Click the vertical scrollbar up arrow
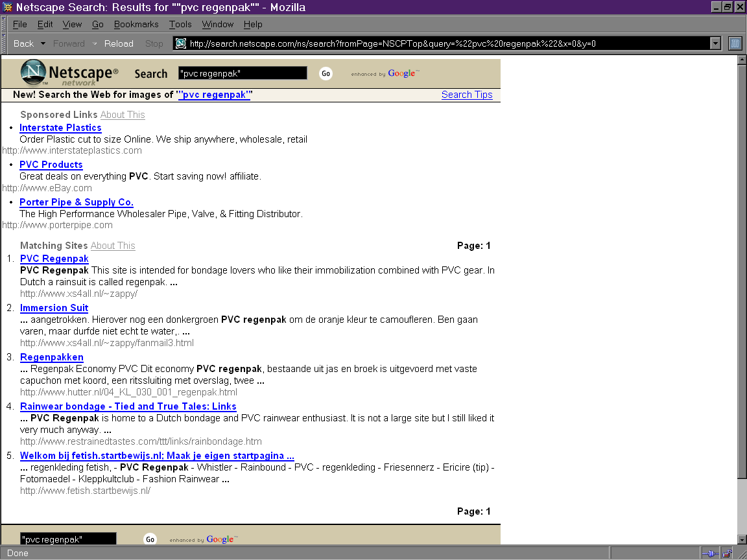Viewport: 747px width, 560px height. (742, 60)
